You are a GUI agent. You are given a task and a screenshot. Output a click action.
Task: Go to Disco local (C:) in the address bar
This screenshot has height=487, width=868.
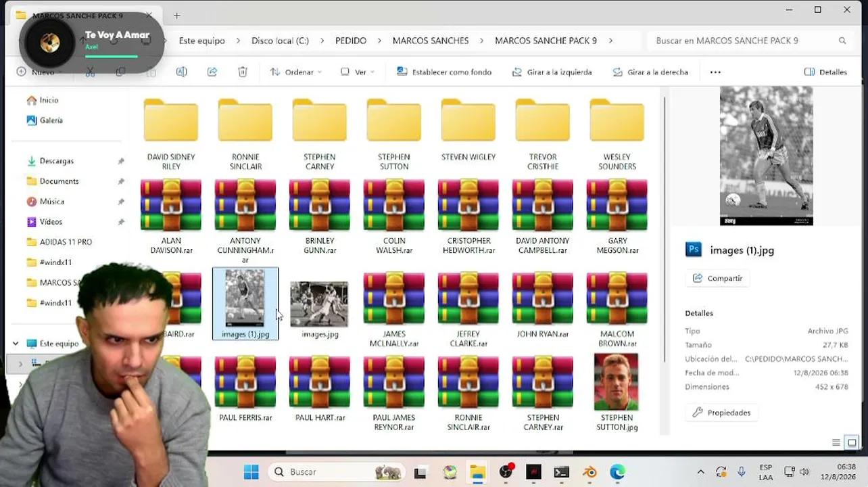(x=280, y=41)
